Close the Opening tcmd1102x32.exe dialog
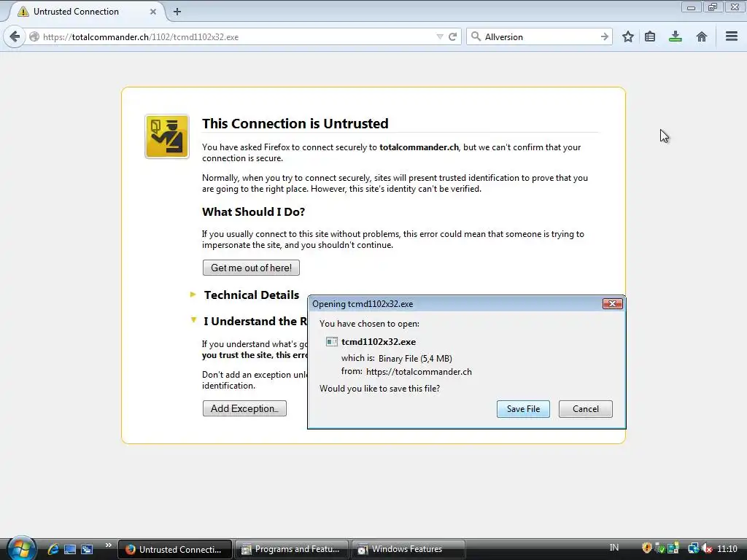747x560 pixels. pyautogui.click(x=612, y=304)
